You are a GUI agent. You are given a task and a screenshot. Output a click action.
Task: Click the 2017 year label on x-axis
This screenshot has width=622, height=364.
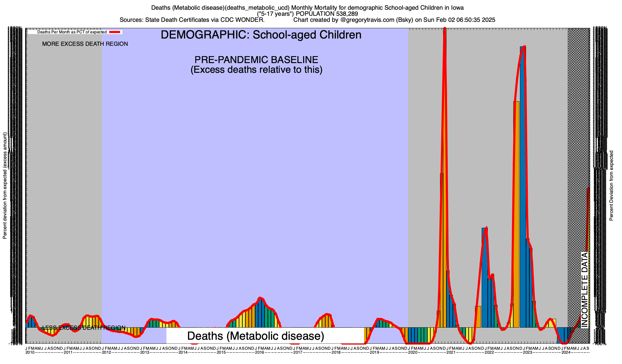click(x=298, y=352)
